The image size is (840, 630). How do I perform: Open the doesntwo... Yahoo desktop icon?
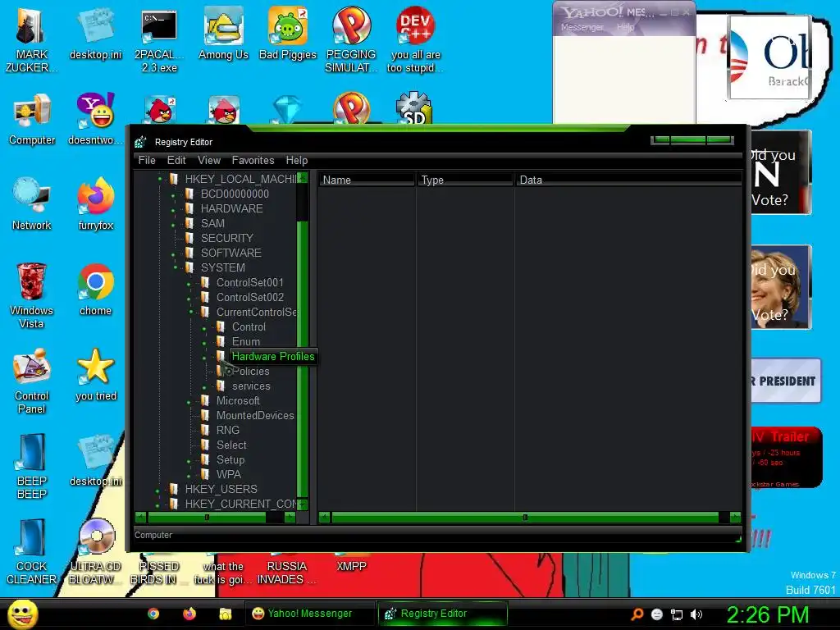click(x=95, y=119)
